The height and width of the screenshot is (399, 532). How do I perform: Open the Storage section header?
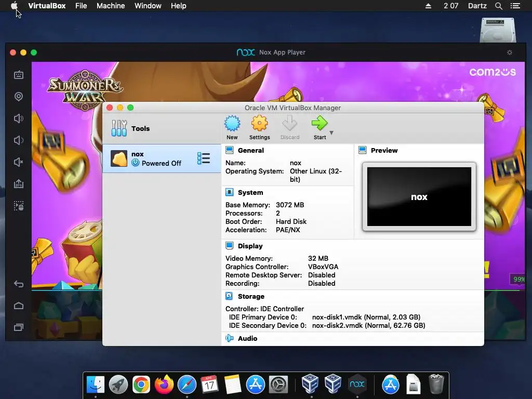point(251,296)
